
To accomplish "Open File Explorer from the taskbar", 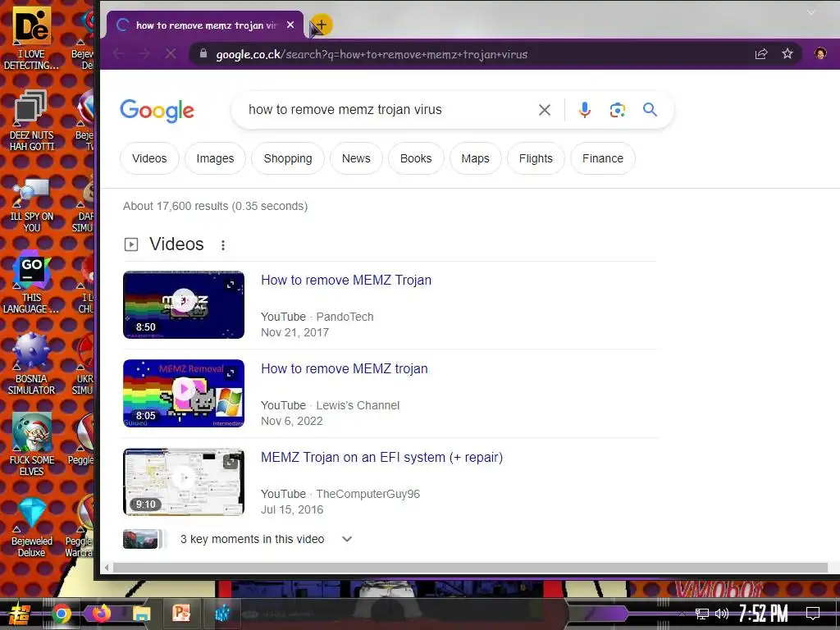I will 141,614.
